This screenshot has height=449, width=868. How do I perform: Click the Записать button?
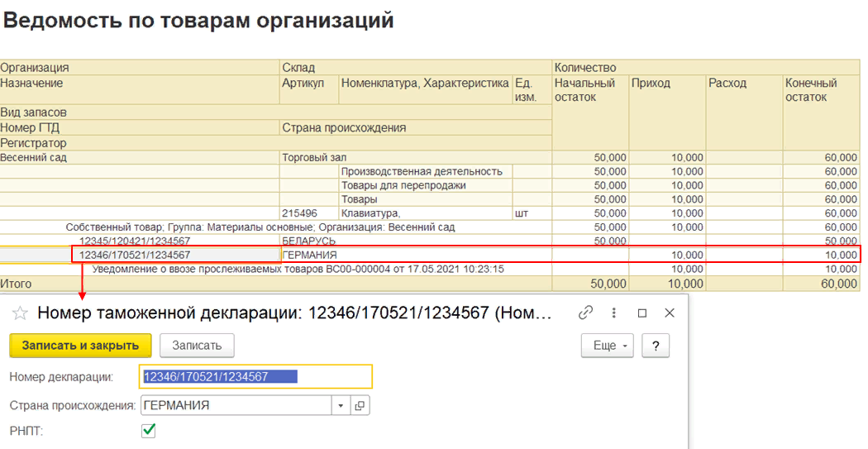197,346
